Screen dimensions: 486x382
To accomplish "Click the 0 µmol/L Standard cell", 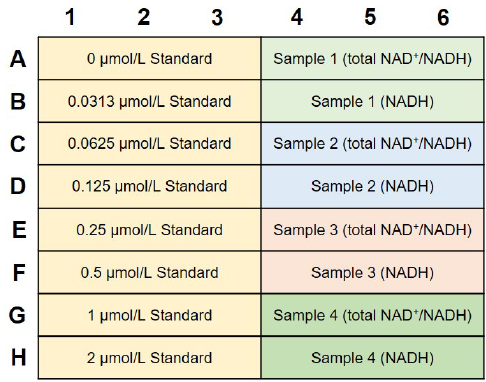I will (x=150, y=58).
